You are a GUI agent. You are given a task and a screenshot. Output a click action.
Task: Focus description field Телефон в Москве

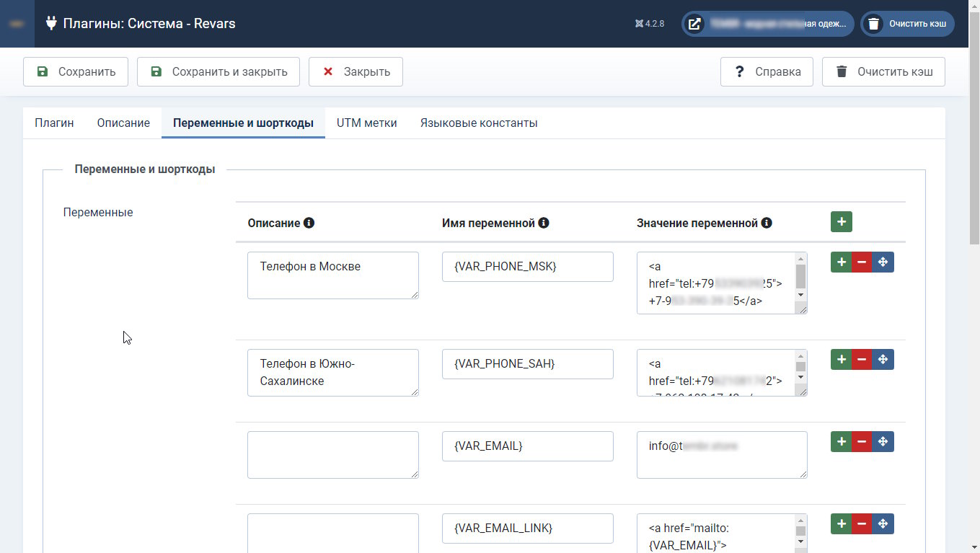[333, 275]
